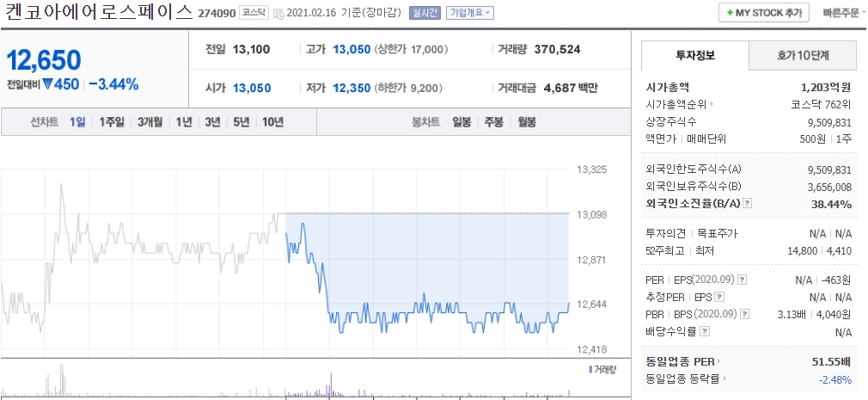Click 거래대금 value 4,687 백만

pos(571,88)
